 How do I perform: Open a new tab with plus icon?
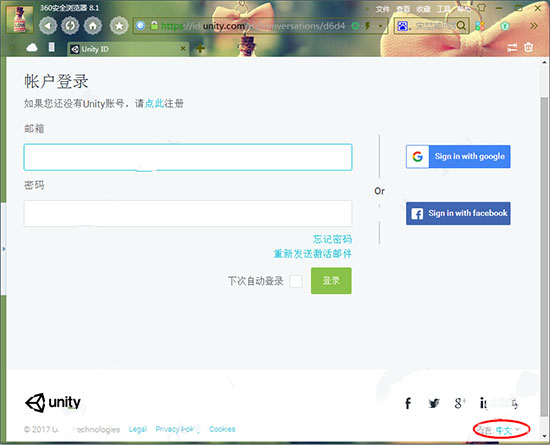point(200,48)
